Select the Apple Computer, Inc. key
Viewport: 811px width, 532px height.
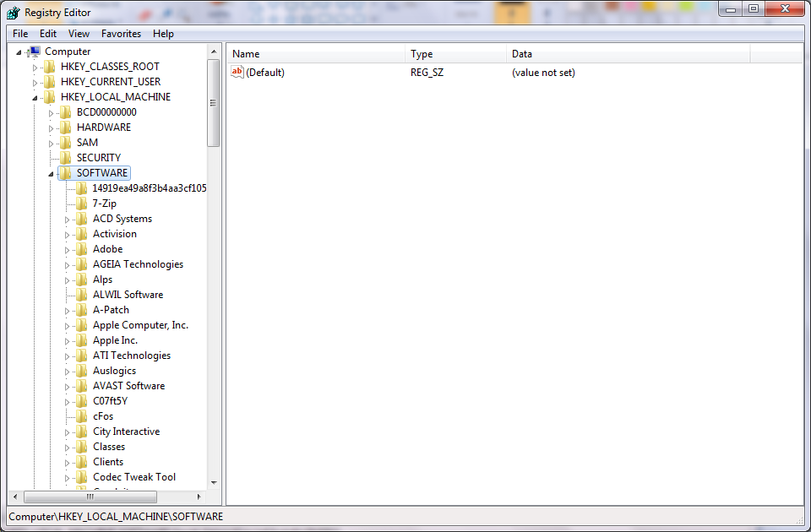pos(140,325)
